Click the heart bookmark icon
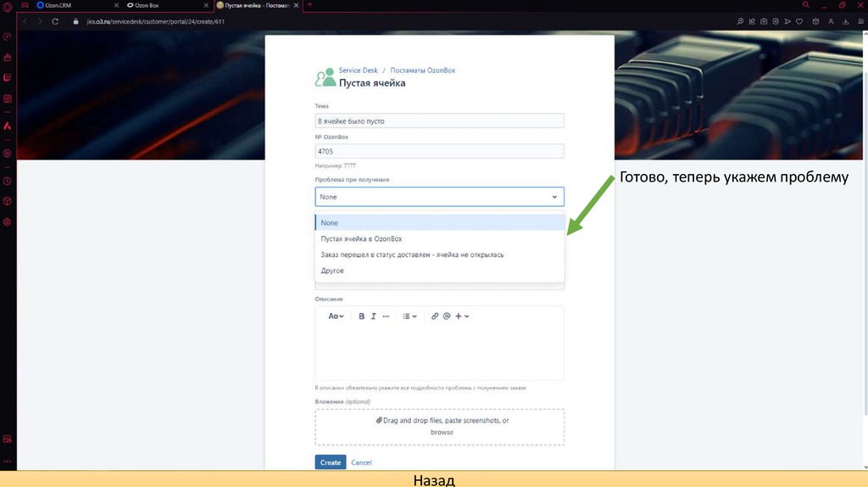Viewport: 868px width, 487px height. coord(799,21)
